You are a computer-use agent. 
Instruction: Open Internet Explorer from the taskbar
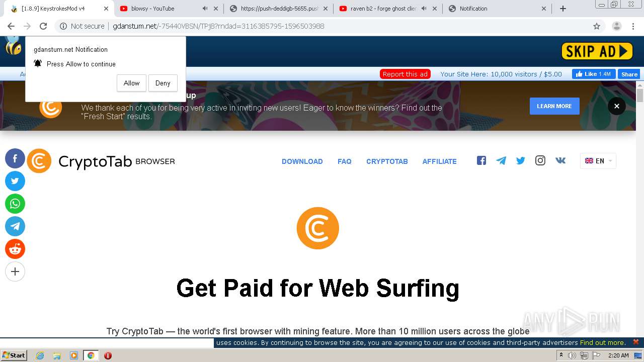[40, 355]
